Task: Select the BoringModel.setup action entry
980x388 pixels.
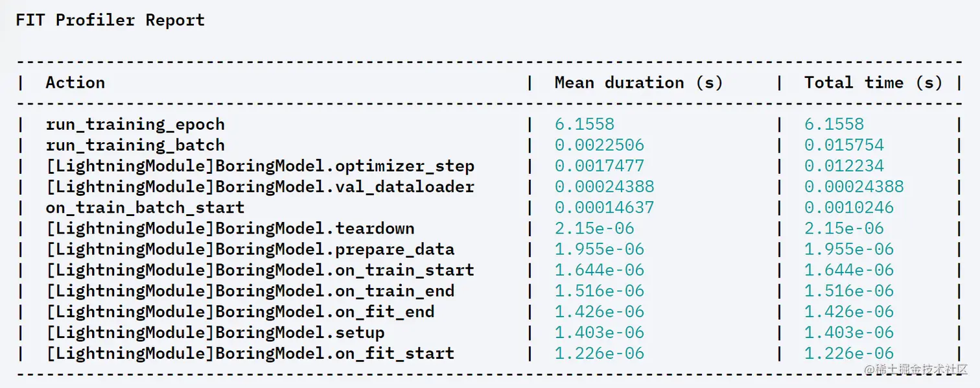Action: click(x=215, y=332)
